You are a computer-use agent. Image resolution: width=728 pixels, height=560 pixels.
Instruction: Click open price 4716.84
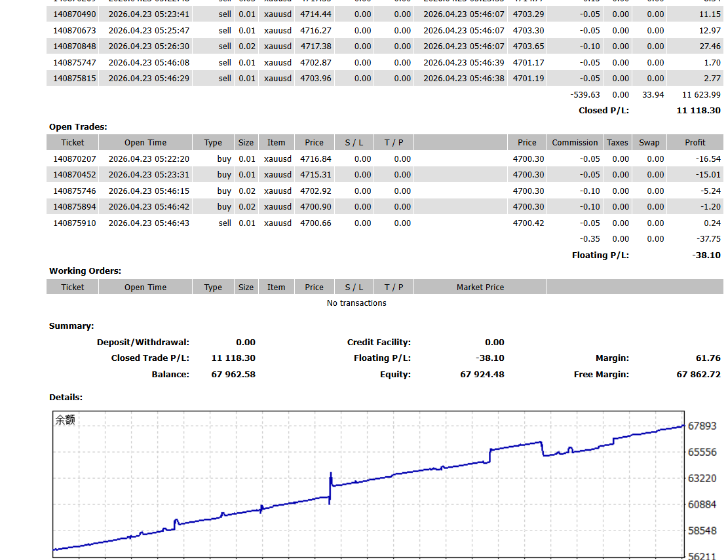click(x=316, y=159)
